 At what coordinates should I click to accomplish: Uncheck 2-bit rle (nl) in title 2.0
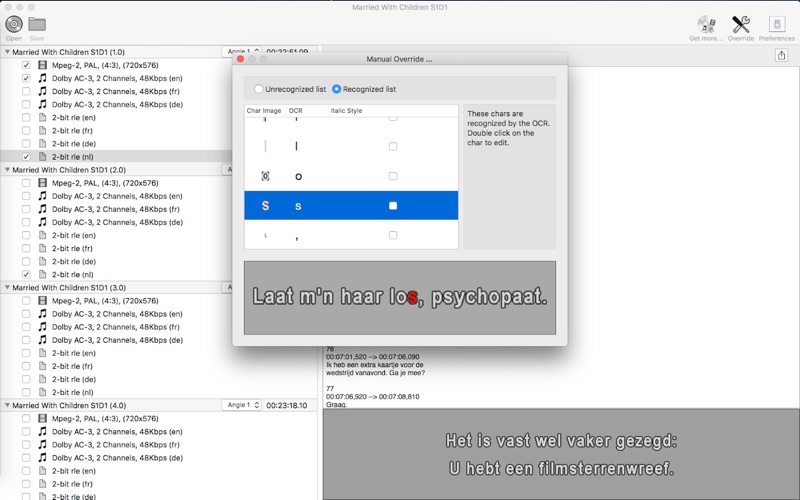26,274
